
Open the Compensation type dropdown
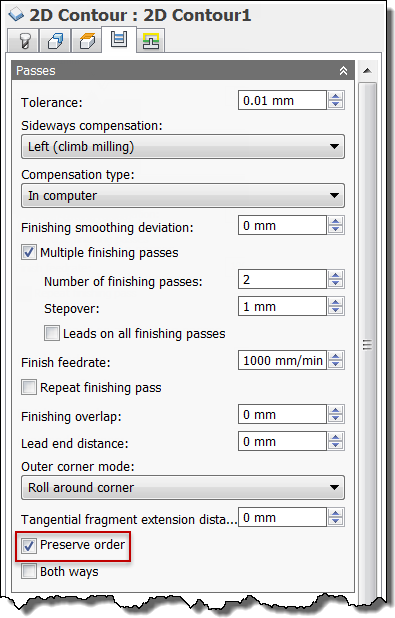[183, 195]
